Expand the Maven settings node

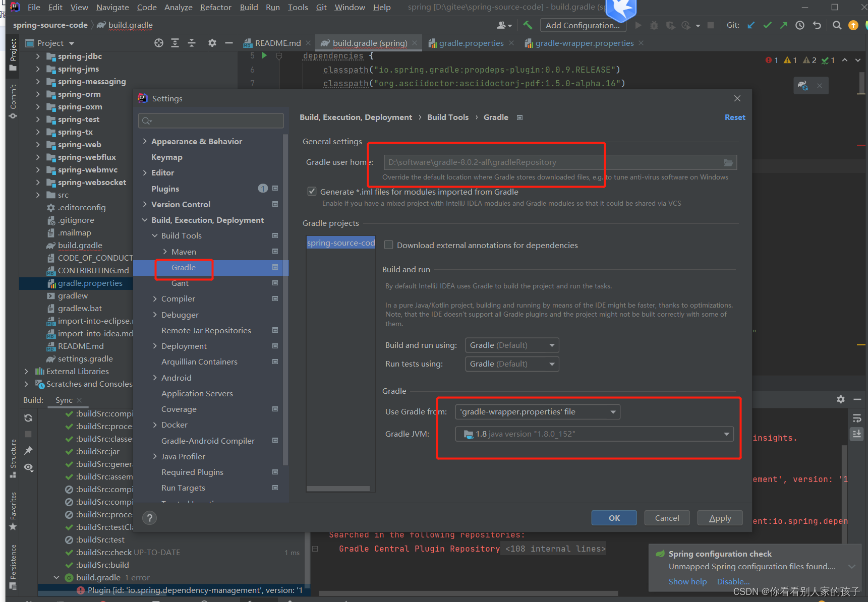[165, 252]
